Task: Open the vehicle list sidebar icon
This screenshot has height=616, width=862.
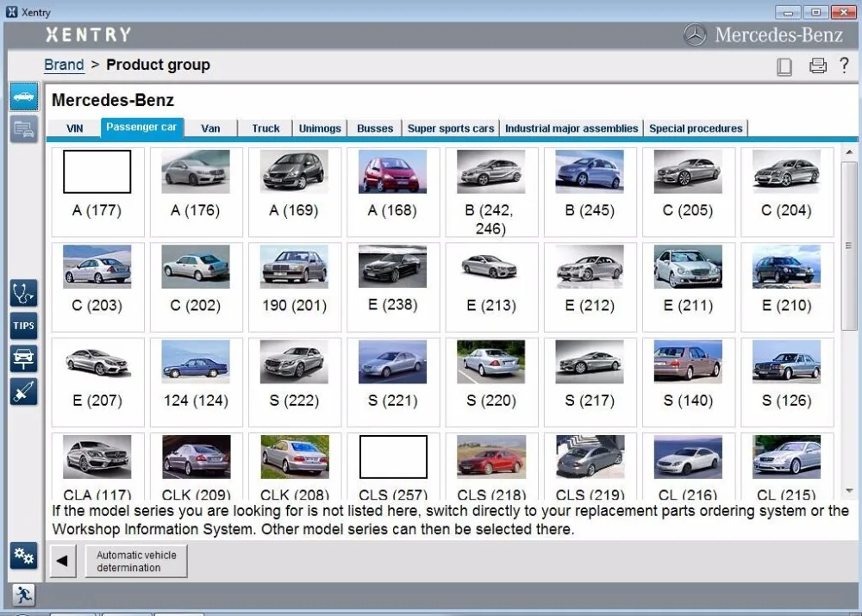Action: pos(23,129)
